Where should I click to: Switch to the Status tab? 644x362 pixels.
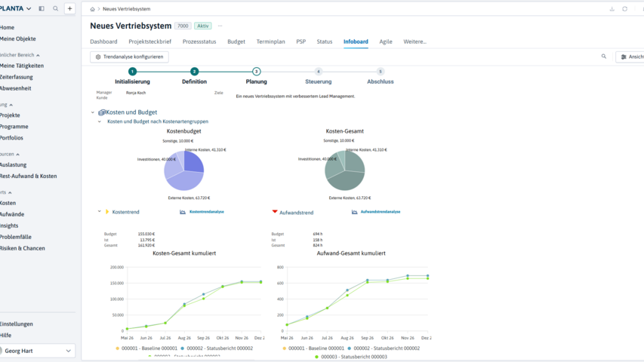pyautogui.click(x=325, y=41)
